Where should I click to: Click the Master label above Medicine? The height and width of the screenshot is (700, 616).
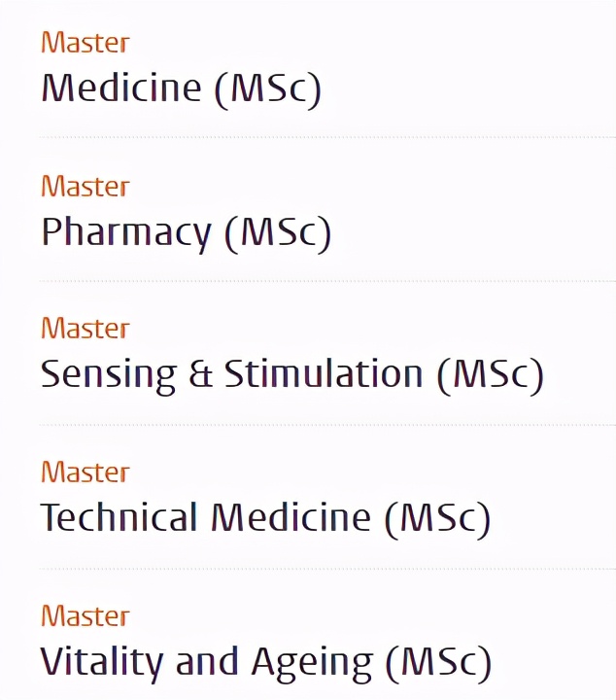click(85, 43)
